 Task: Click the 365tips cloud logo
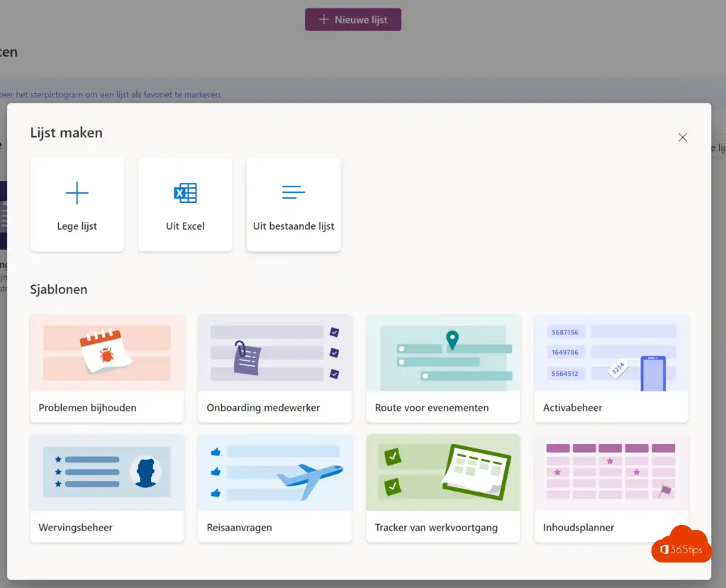[681, 545]
